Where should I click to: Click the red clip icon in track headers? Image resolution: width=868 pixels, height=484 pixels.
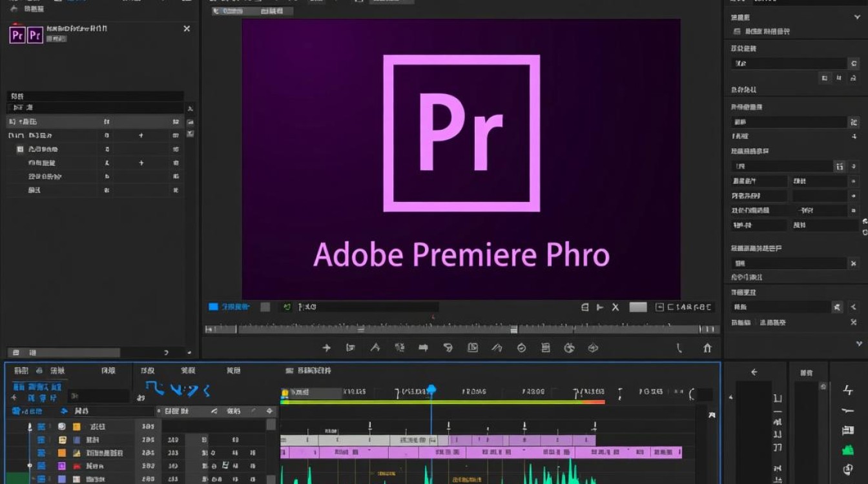coord(76,466)
